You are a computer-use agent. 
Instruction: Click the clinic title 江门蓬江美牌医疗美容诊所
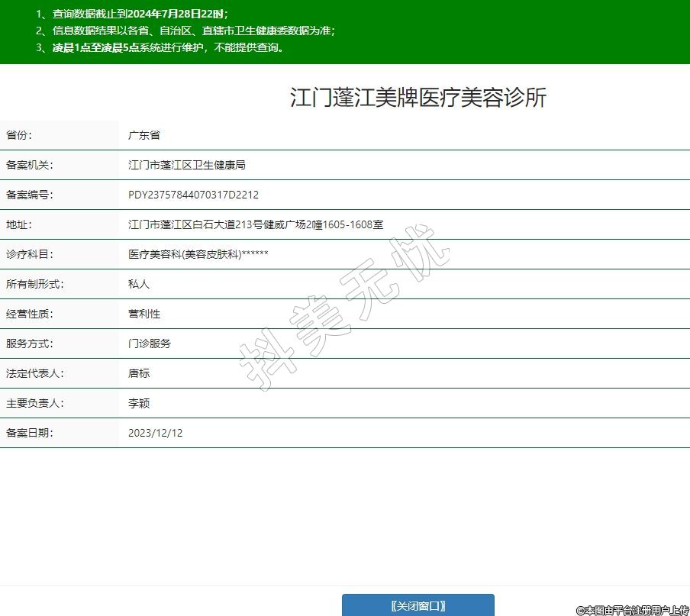click(x=418, y=98)
